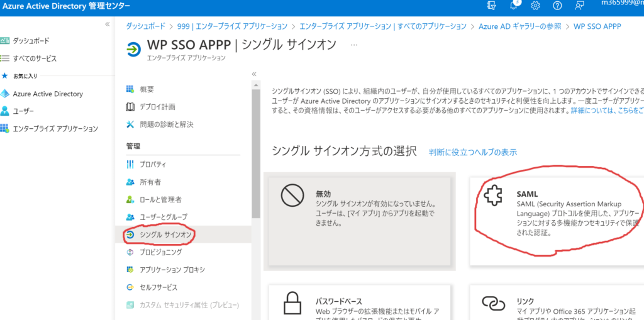The height and width of the screenshot is (320, 644).
Task: Click the デプロイ計画 book icon
Action: point(130,107)
